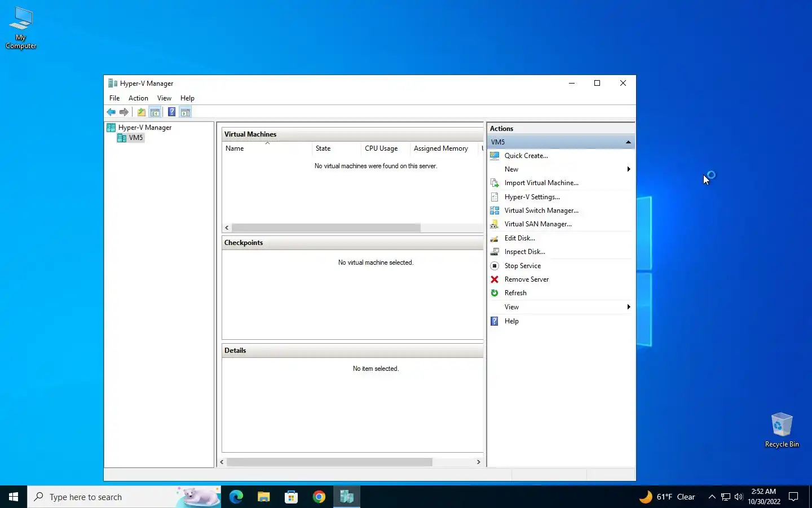Image resolution: width=812 pixels, height=508 pixels.
Task: Open Virtual SAN Manager... action
Action: coord(538,224)
